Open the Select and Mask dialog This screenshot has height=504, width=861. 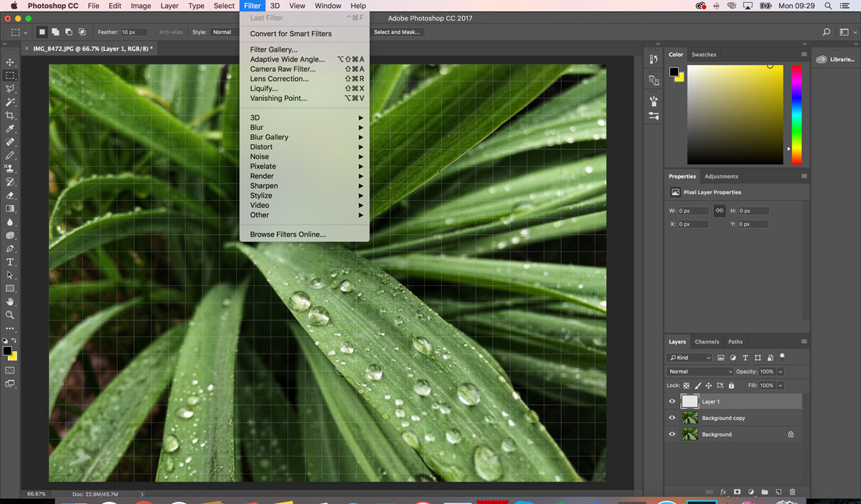click(x=397, y=32)
